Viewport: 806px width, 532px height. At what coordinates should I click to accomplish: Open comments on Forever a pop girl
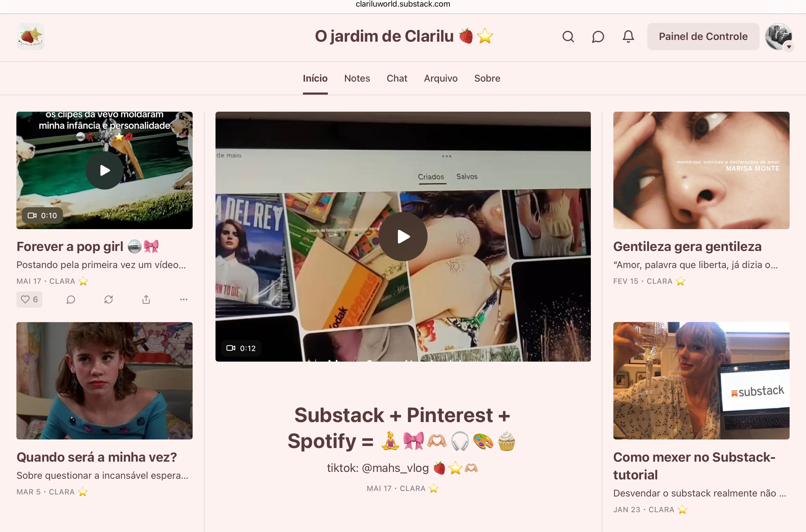coord(71,299)
